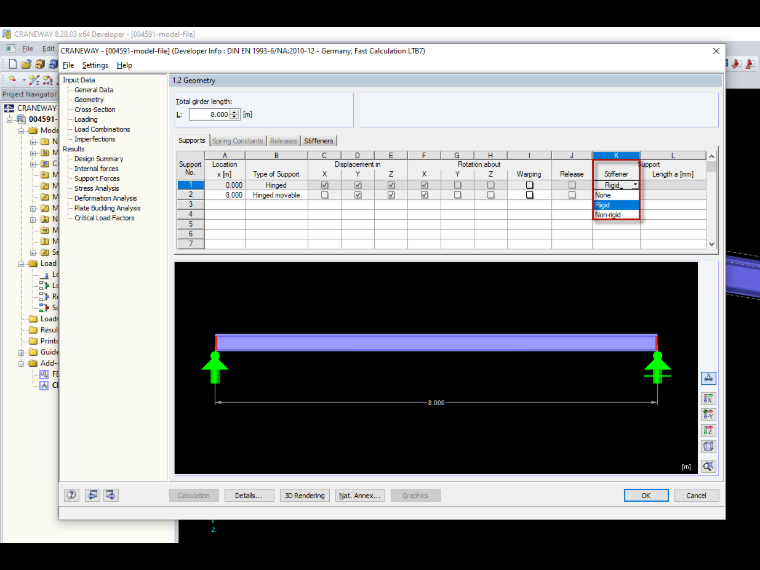The height and width of the screenshot is (570, 760).
Task: Go to next input window icon
Action: tap(111, 495)
